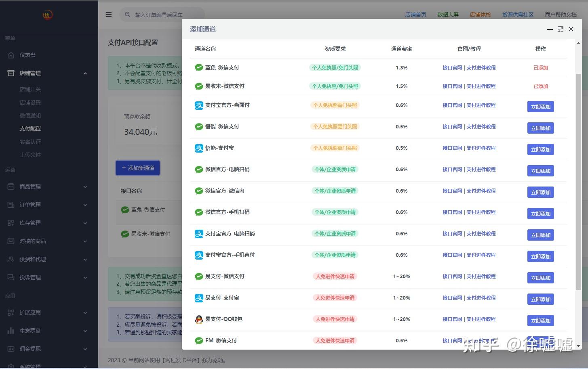Click WeChat icon beside FM-微信支付

[199, 341]
